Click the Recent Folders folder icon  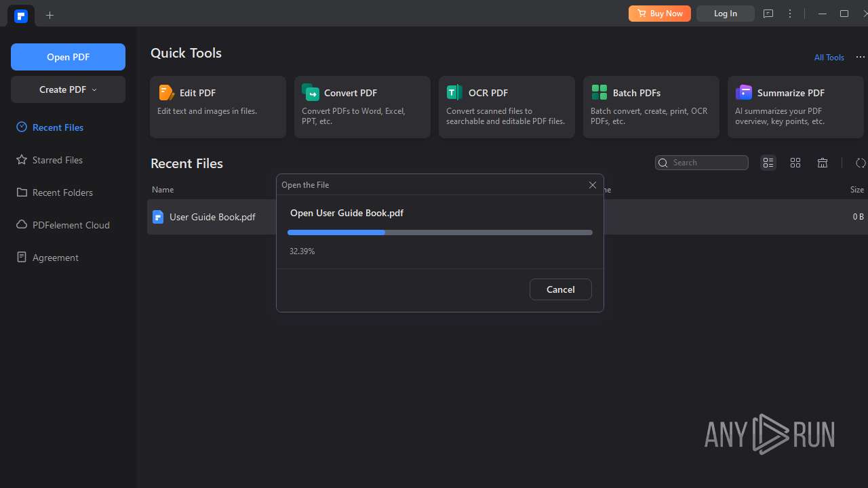click(x=22, y=192)
